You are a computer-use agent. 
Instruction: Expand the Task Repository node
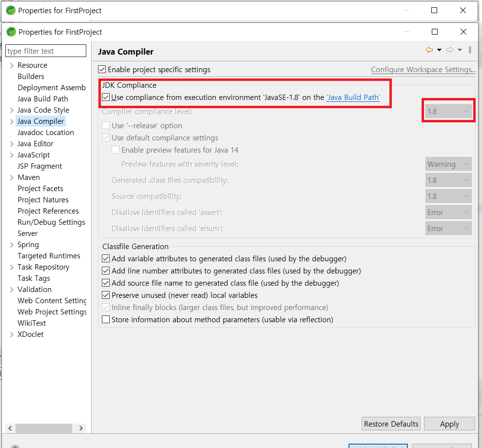coord(12,267)
